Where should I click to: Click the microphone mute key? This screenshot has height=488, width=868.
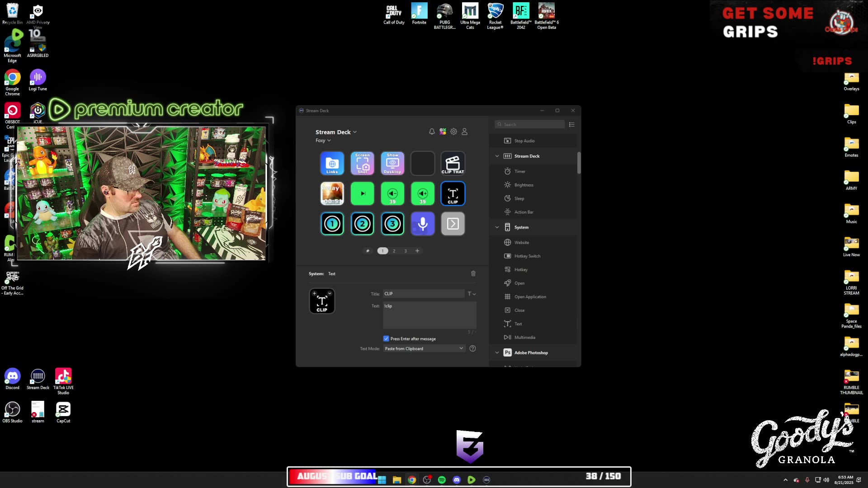pyautogui.click(x=422, y=224)
